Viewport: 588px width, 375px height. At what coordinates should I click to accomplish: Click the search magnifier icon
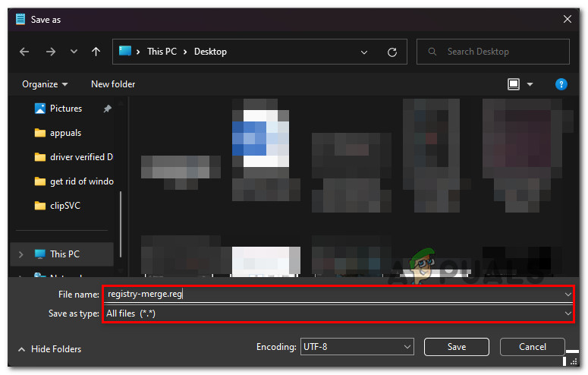pyautogui.click(x=432, y=52)
